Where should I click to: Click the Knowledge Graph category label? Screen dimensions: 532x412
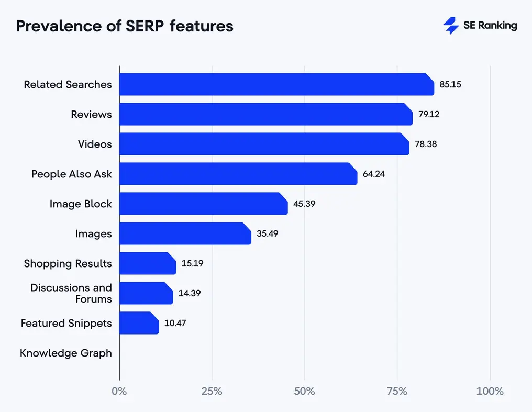pyautogui.click(x=66, y=353)
